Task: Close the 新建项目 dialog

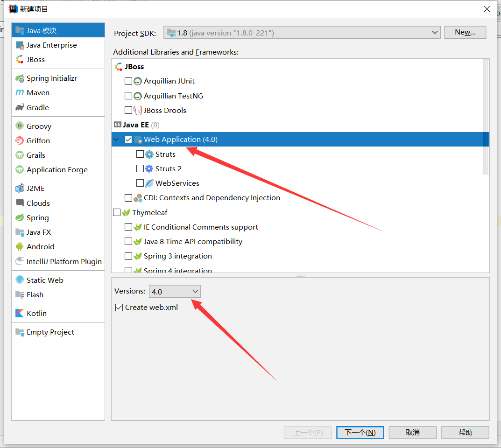Action: coord(487,9)
